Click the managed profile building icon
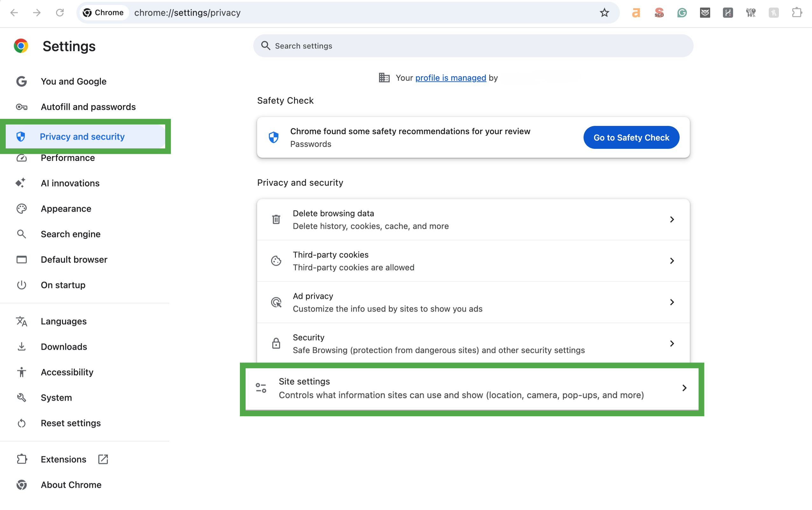Image resolution: width=812 pixels, height=510 pixels. tap(384, 78)
